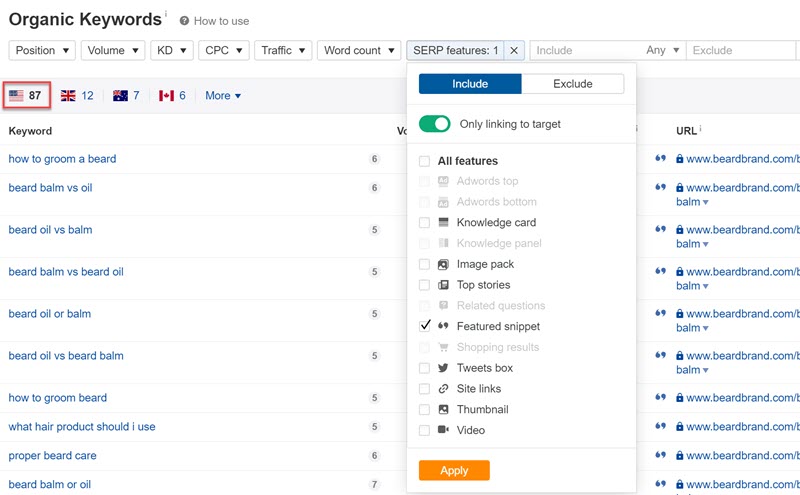Switch to the Exclude tab
The image size is (800, 495).
pyautogui.click(x=572, y=84)
